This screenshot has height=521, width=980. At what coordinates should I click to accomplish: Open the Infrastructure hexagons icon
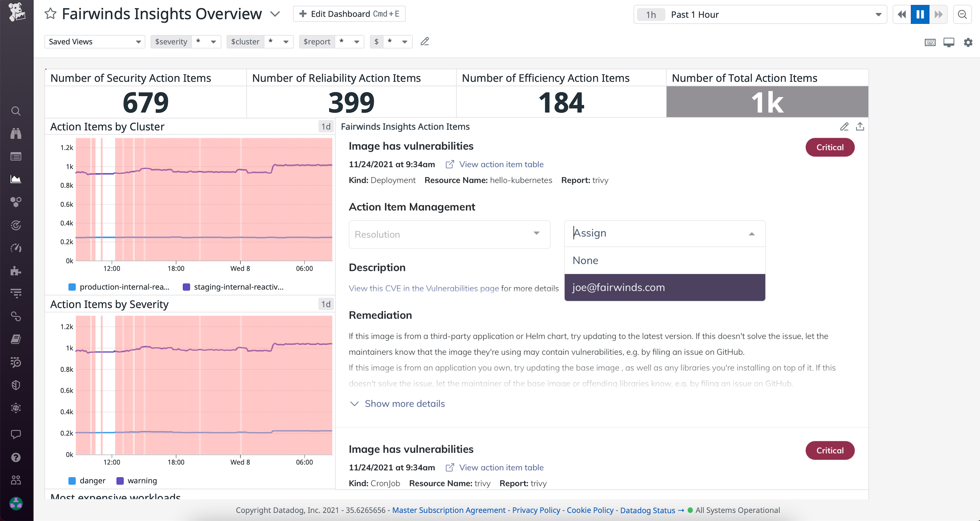(16, 202)
